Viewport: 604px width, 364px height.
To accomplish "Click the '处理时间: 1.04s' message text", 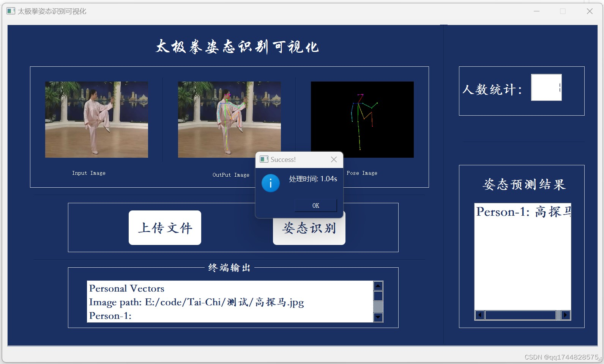I will (313, 179).
